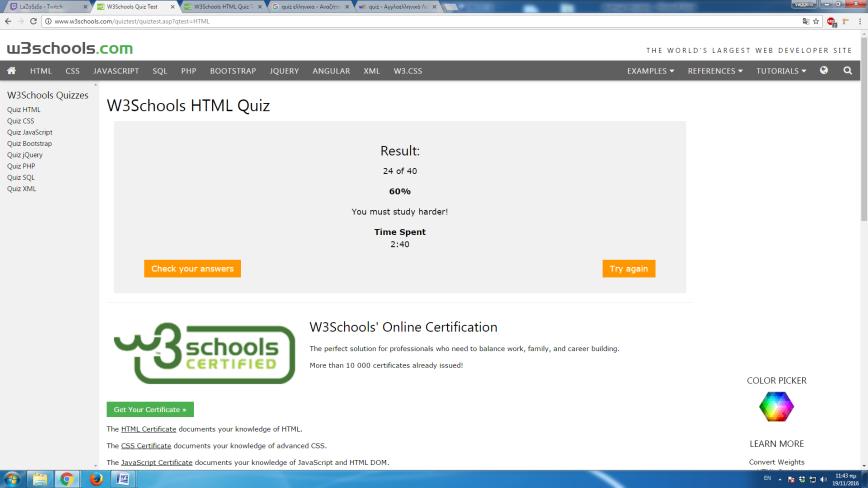Open the SQL menu item
This screenshot has height=488, width=868.
click(x=160, y=71)
